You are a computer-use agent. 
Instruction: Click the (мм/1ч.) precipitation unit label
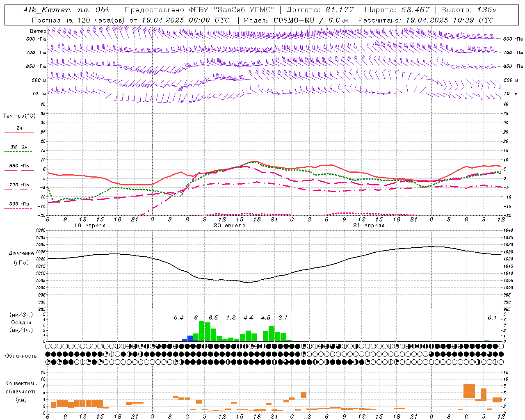pos(21,330)
